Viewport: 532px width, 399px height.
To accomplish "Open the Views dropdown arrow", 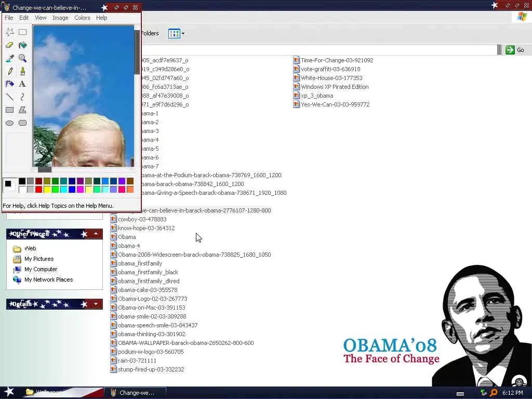I will 183,34.
